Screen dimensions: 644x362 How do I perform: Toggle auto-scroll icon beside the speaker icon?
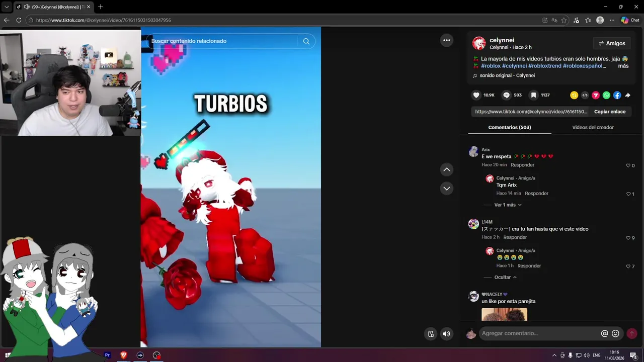coord(431,333)
